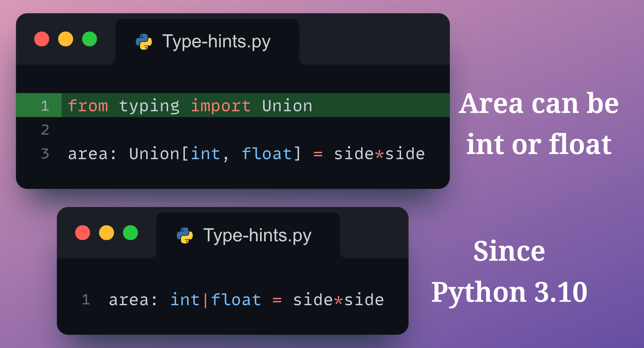The height and width of the screenshot is (348, 644).
Task: Click line number 3 in the top editor
Action: click(45, 153)
